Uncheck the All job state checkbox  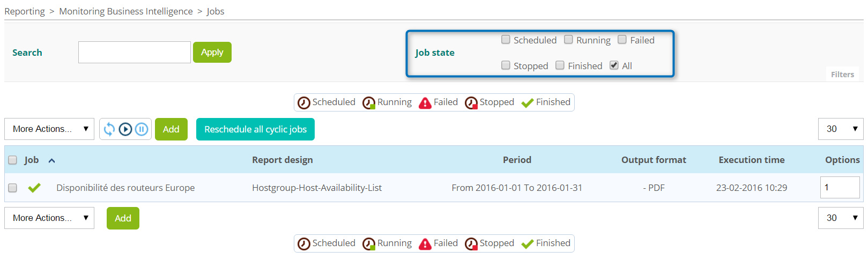(x=614, y=65)
